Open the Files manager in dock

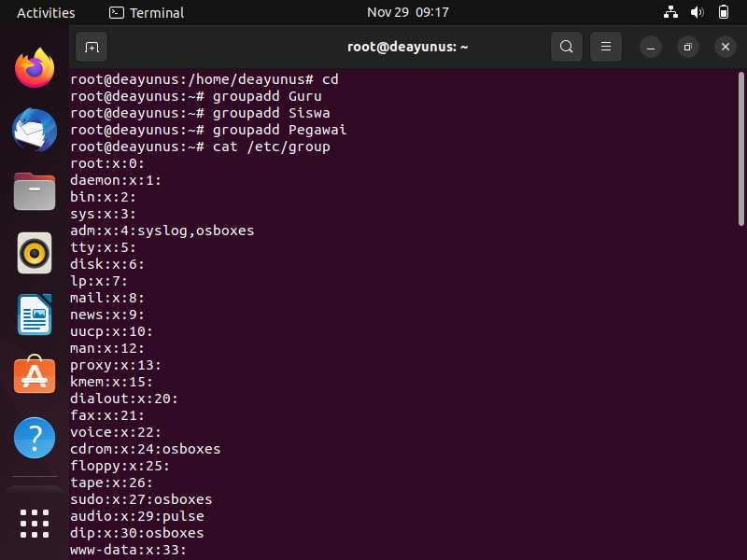tap(35, 191)
